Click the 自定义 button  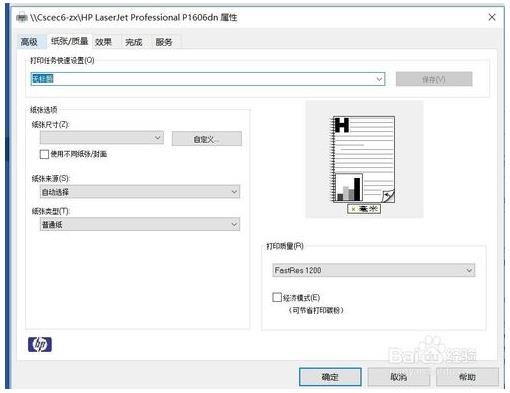click(207, 139)
